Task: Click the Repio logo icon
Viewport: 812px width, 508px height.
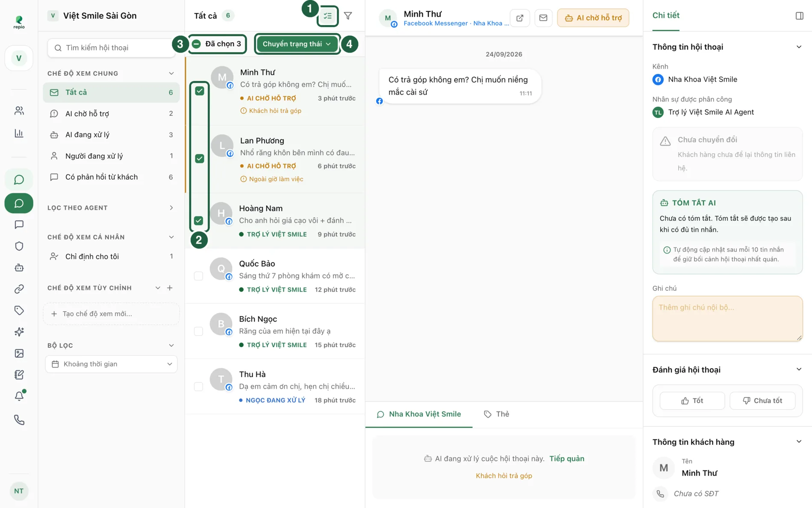Action: coord(19,22)
